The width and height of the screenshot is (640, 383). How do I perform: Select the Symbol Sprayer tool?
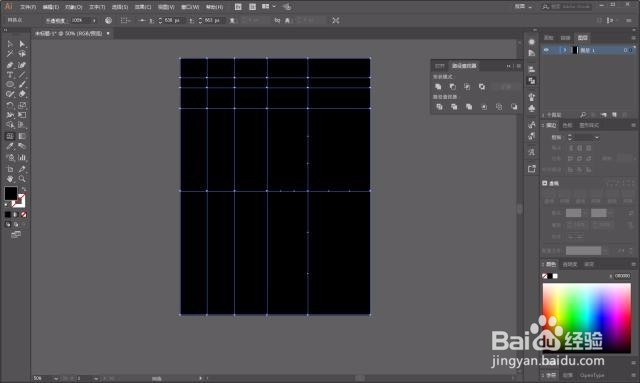(10, 157)
